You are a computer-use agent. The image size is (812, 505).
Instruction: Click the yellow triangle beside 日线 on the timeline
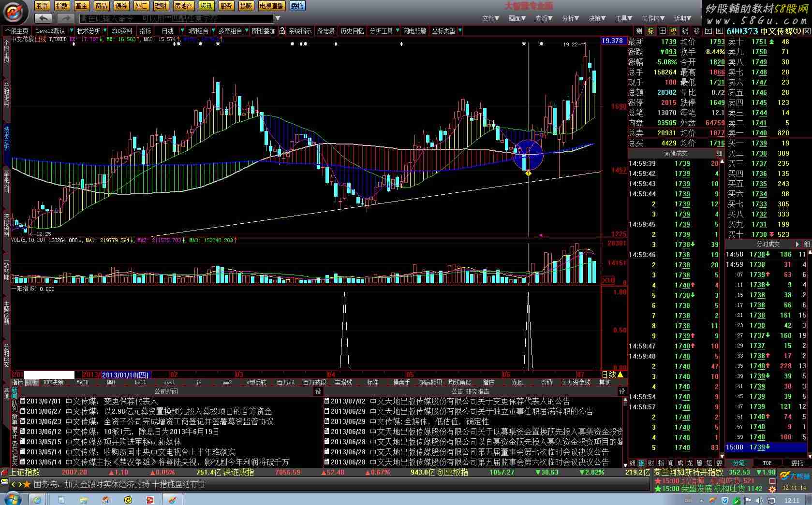click(x=620, y=375)
